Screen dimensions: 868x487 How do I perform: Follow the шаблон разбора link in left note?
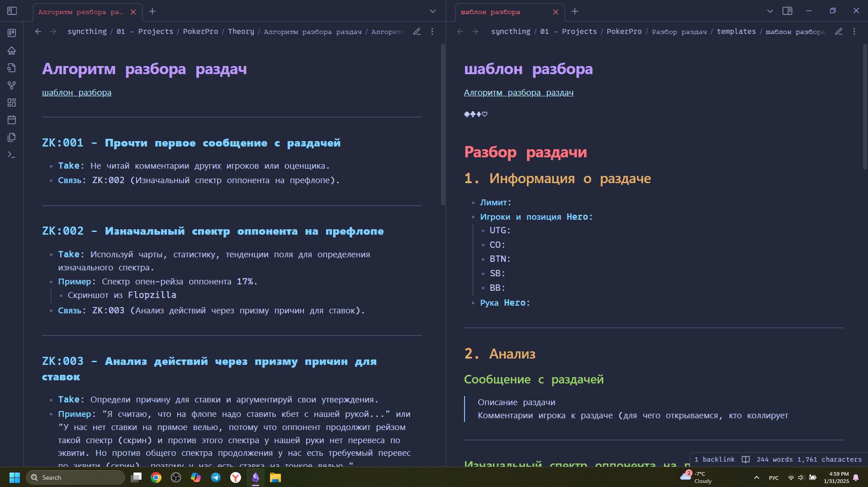tap(76, 93)
